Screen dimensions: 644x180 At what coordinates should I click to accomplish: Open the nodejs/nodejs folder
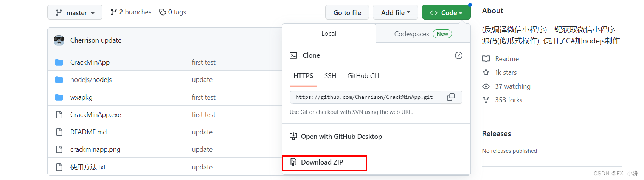coord(91,80)
